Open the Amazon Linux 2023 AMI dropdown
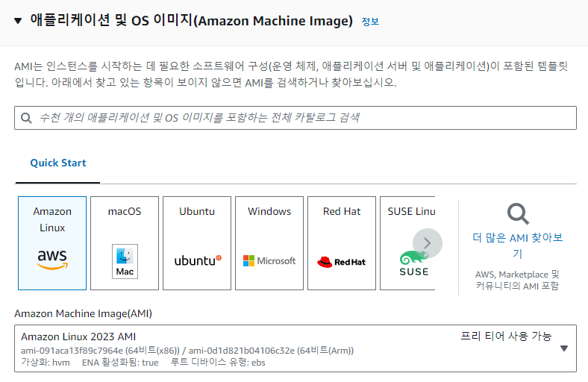This screenshot has width=588, height=382. (x=295, y=348)
